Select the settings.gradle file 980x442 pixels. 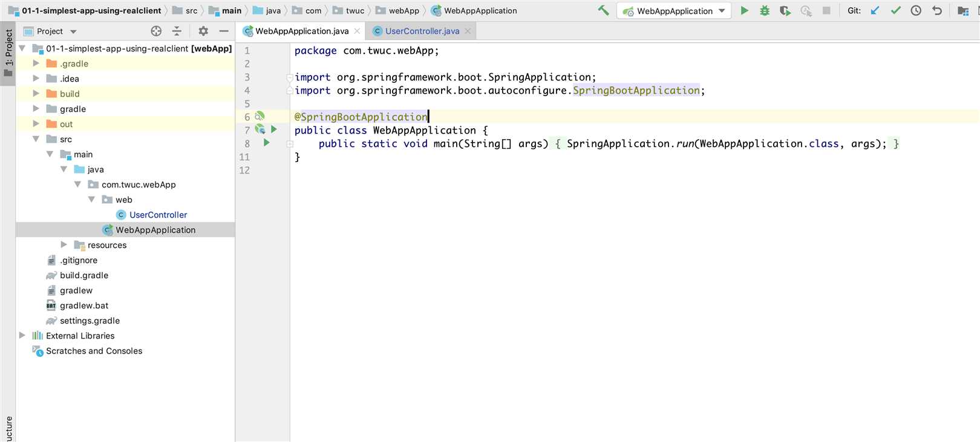[x=90, y=320]
